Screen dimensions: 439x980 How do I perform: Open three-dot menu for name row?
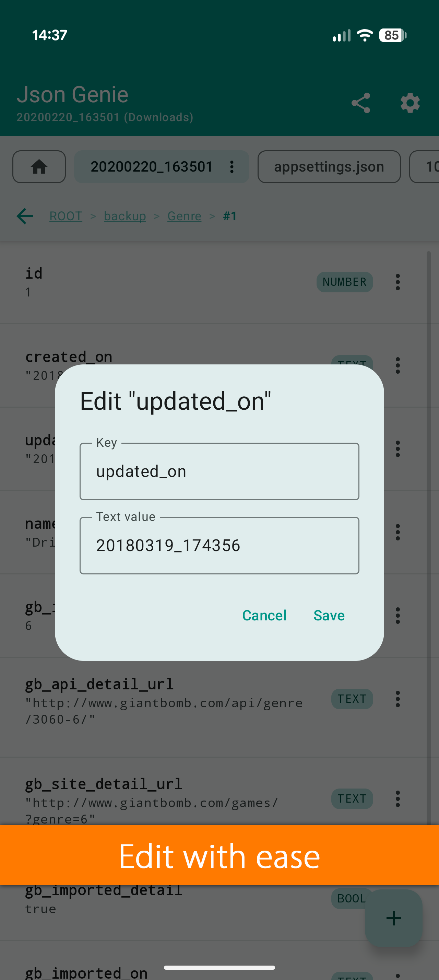point(398,532)
